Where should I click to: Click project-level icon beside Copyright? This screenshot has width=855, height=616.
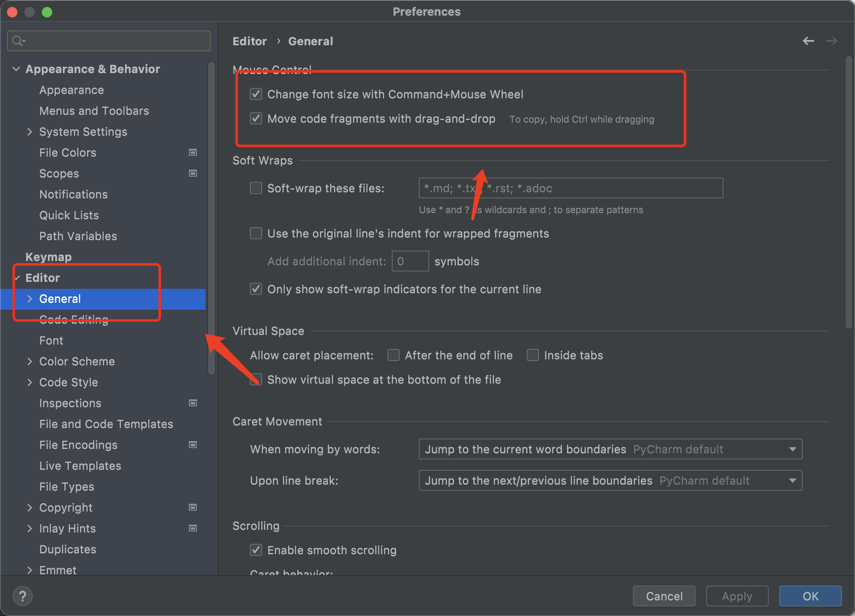coord(192,507)
